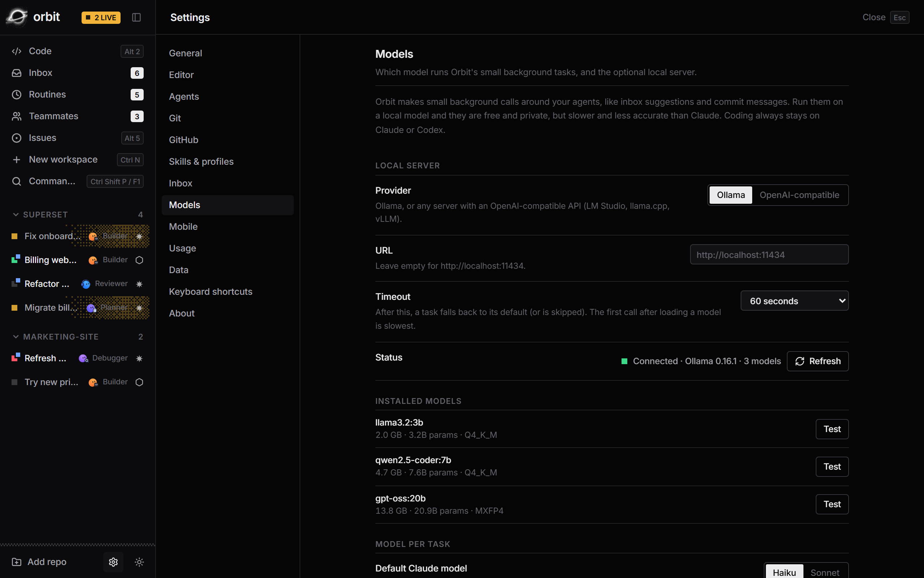This screenshot has height=578, width=924.
Task: Click the hexagon icon on Try new pri row
Action: coord(139,382)
